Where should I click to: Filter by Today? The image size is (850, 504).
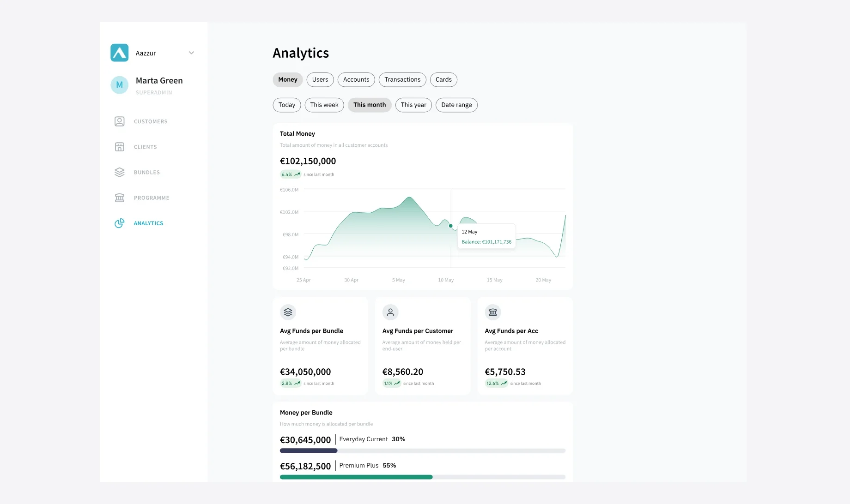(x=287, y=105)
